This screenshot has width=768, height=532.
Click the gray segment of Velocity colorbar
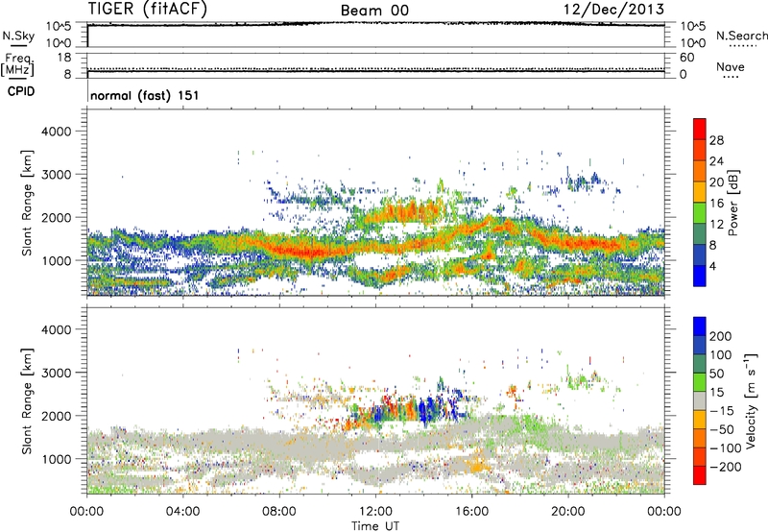pyautogui.click(x=700, y=400)
